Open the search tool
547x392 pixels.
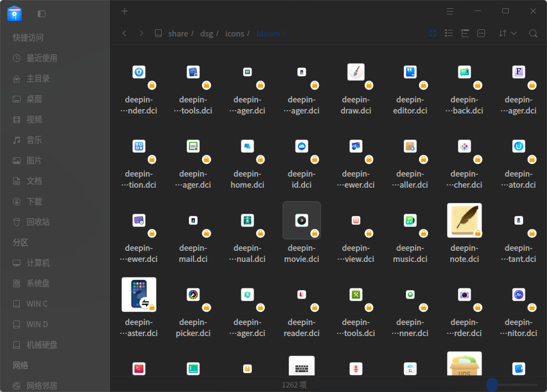click(x=533, y=33)
